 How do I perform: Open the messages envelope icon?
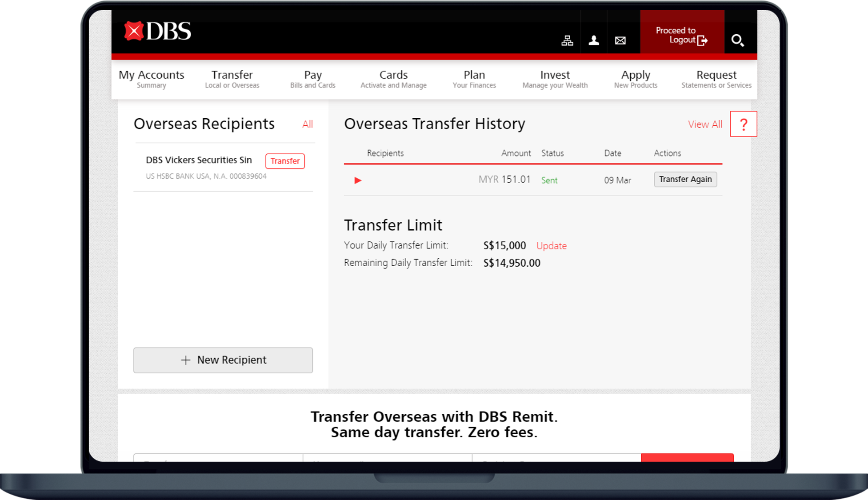(x=620, y=40)
